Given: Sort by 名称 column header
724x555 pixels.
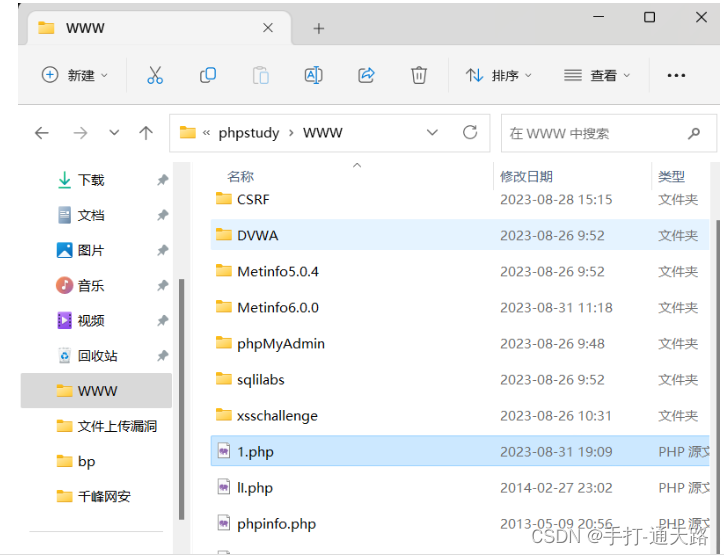Looking at the screenshot, I should 241,176.
